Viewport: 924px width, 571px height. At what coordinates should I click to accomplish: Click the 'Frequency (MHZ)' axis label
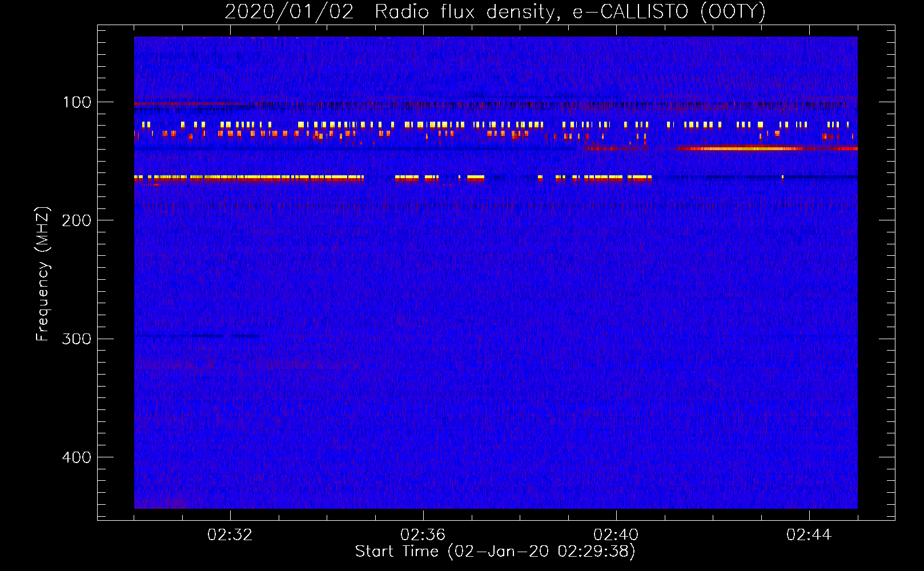tap(43, 274)
